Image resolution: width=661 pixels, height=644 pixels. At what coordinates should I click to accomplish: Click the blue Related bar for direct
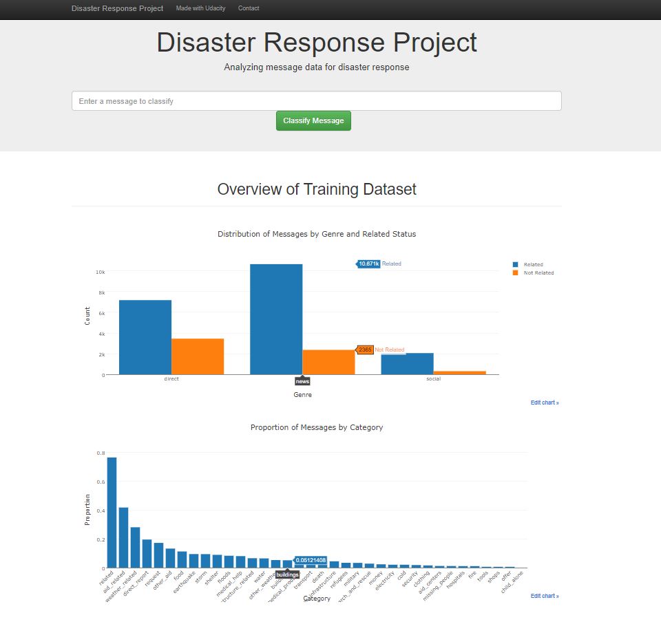[x=145, y=337]
